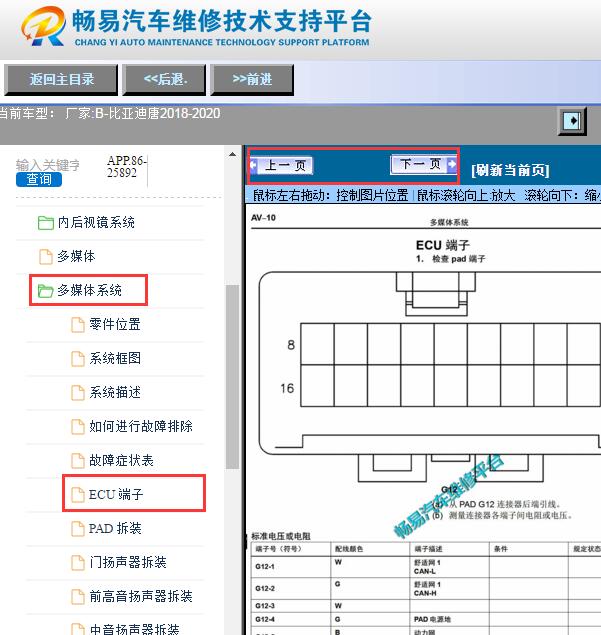Screen dimensions: 601x635
Task: Go forward with the >>前进 button
Action: (252, 79)
